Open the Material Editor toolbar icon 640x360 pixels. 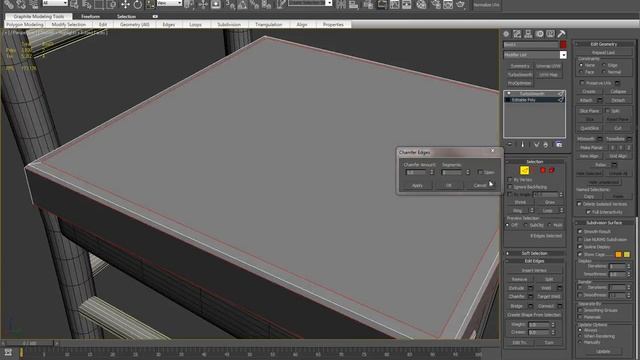coord(422,4)
